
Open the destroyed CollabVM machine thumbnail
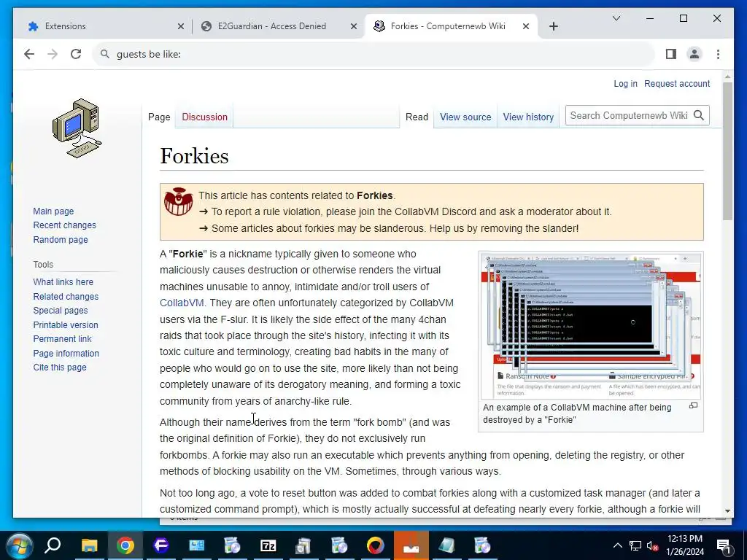click(591, 326)
